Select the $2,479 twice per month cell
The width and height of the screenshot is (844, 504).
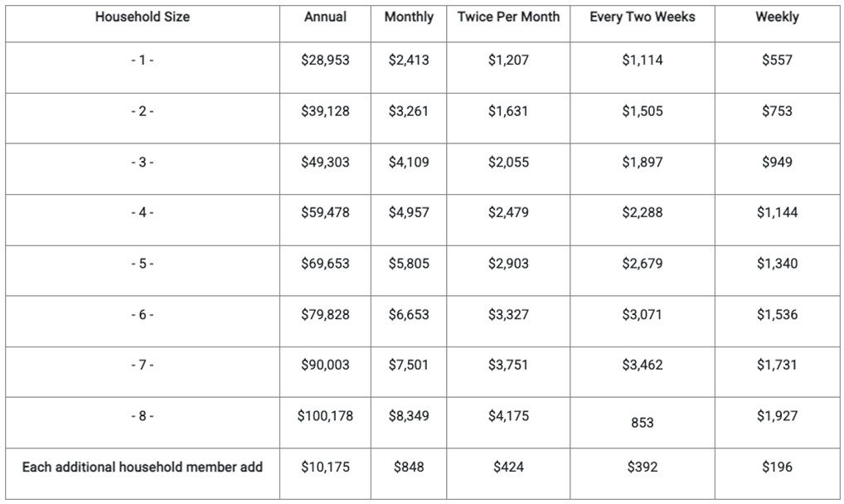point(508,213)
